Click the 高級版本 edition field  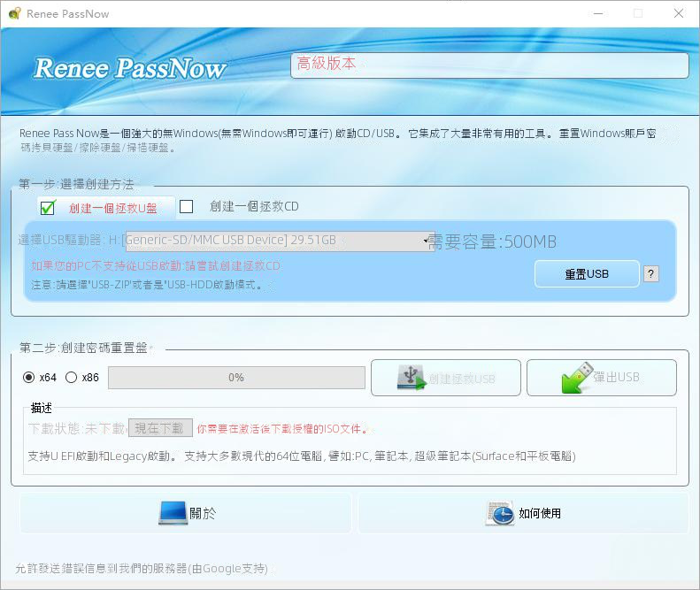click(x=489, y=65)
